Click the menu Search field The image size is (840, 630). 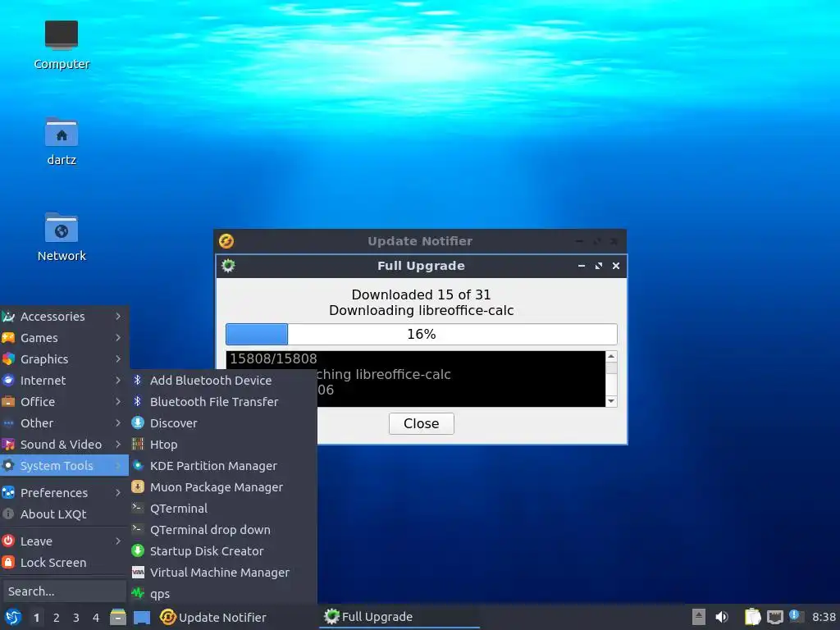pos(64,591)
